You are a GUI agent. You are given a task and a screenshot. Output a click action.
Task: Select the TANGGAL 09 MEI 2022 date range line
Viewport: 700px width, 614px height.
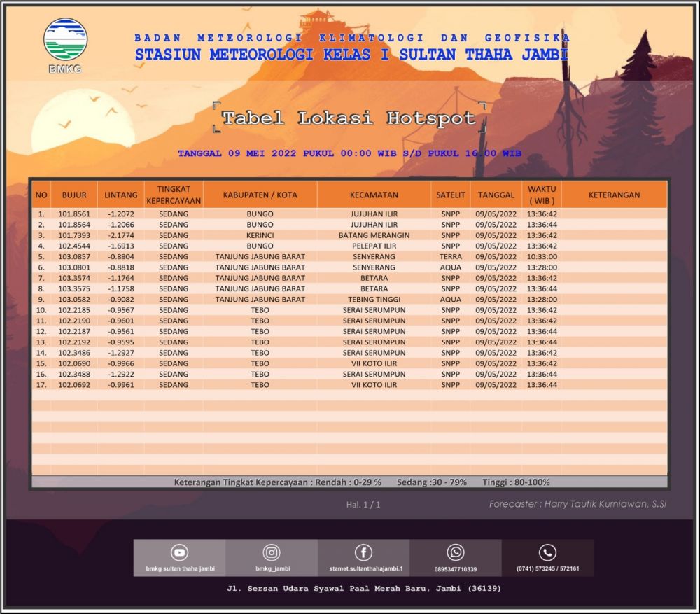349,153
